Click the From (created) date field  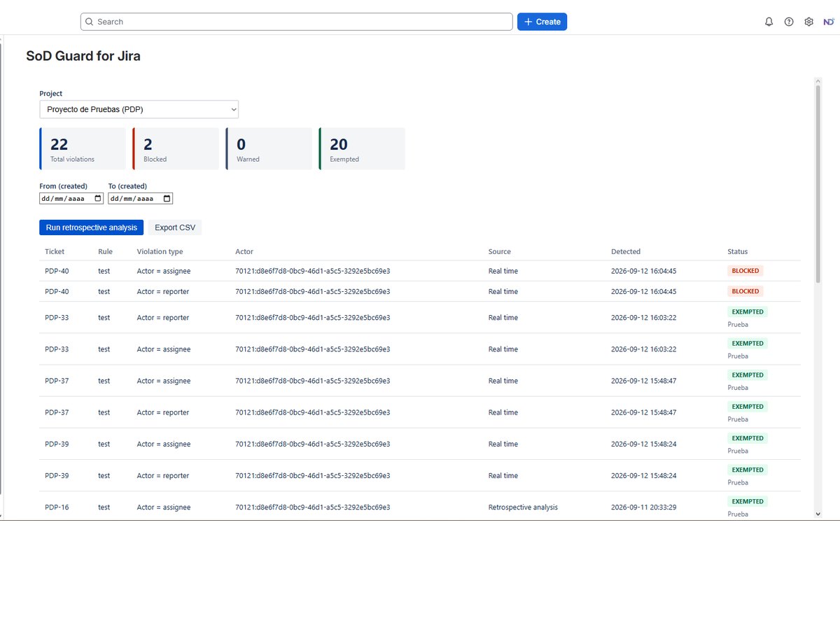(71, 198)
